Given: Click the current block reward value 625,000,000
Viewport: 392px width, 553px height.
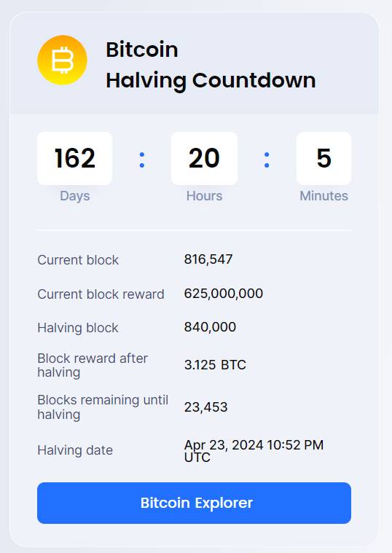Looking at the screenshot, I should click(x=224, y=294).
